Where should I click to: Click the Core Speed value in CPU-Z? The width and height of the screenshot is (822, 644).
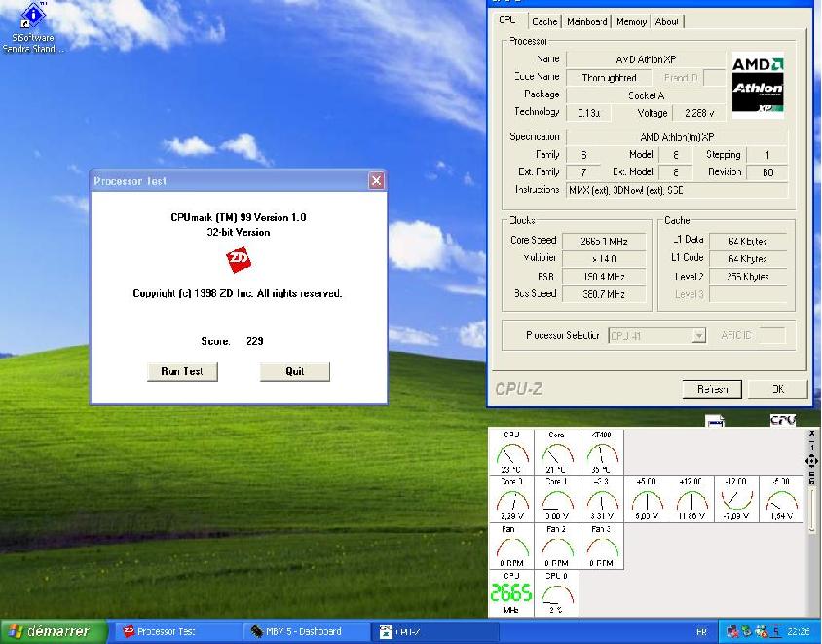coord(604,241)
